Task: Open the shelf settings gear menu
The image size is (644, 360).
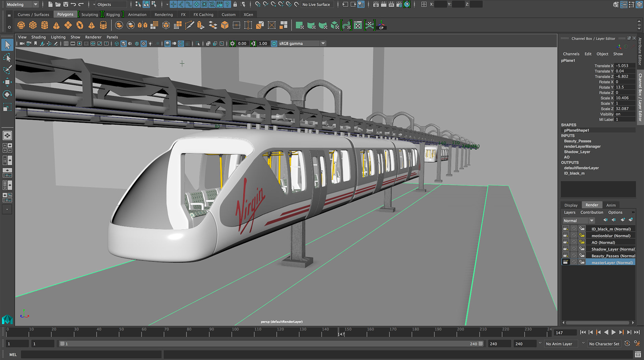Action: (x=9, y=27)
